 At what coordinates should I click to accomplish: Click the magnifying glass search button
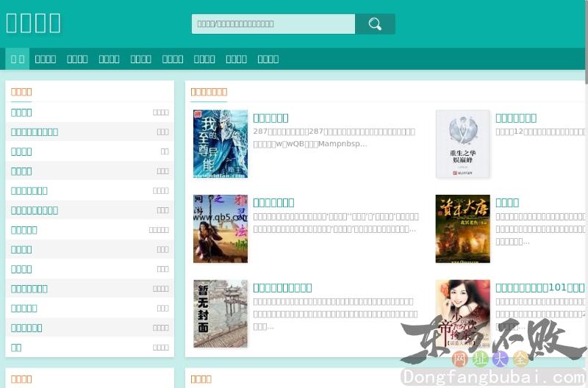[375, 24]
